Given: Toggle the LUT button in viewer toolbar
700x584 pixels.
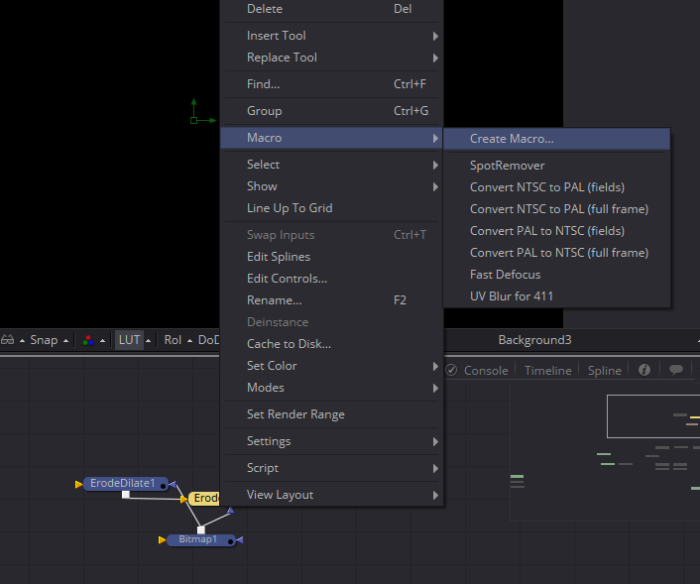Looking at the screenshot, I should coord(129,340).
